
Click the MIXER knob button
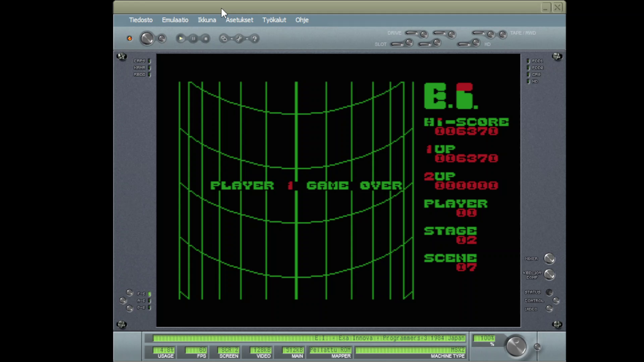click(x=549, y=259)
